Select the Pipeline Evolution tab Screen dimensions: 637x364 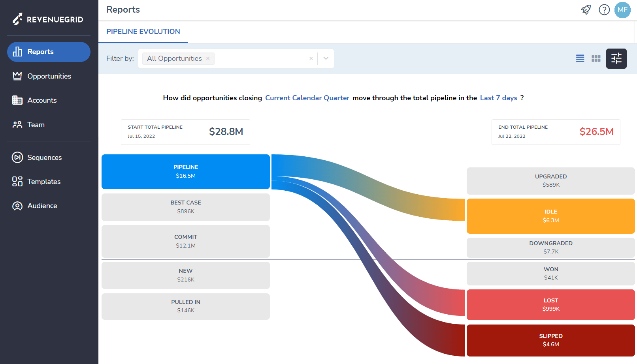coord(143,32)
